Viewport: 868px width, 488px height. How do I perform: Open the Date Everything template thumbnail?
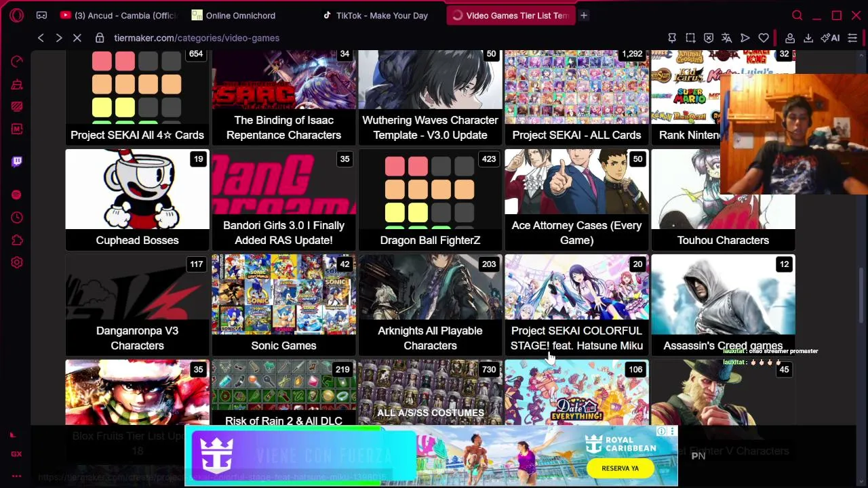[x=576, y=393]
